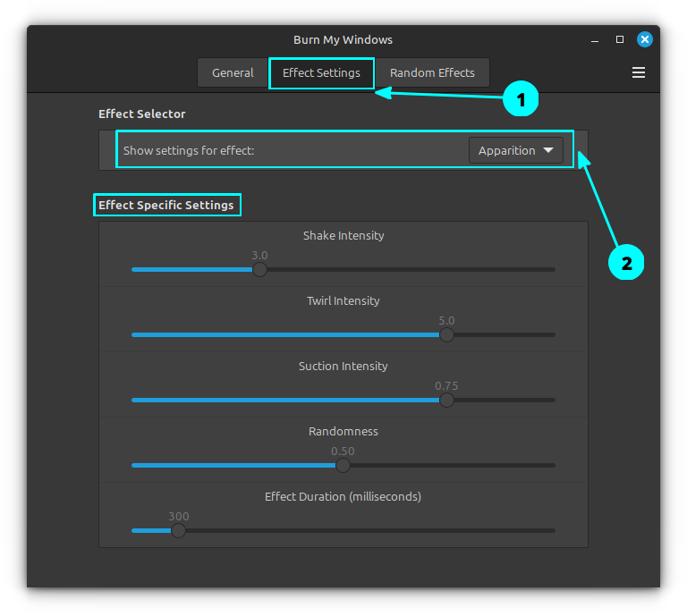This screenshot has width=687, height=616.
Task: Maximize the Burn My Windows window
Action: tap(620, 39)
